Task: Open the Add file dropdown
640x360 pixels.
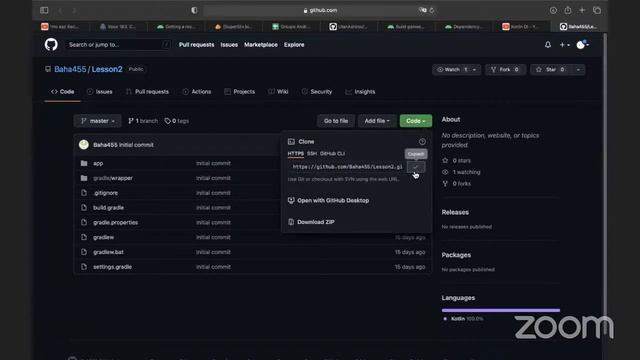Action: pyautogui.click(x=377, y=121)
